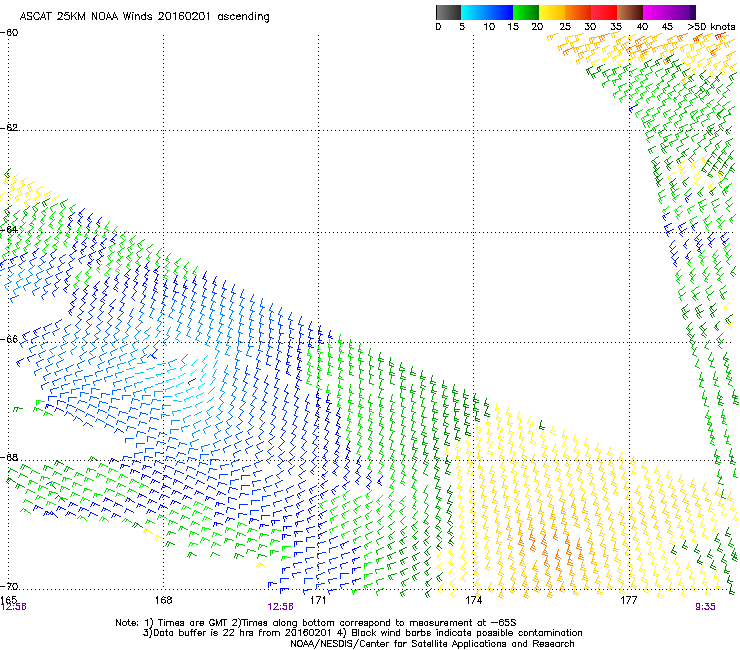Click the purple '9:35' time label
740x650 pixels.
point(705,607)
